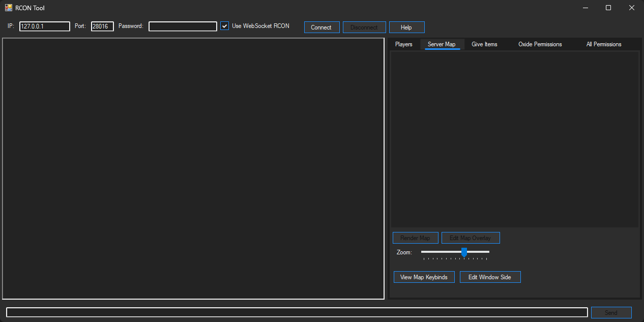Image resolution: width=644 pixels, height=322 pixels.
Task: Switch to the Players tab
Action: 403,44
